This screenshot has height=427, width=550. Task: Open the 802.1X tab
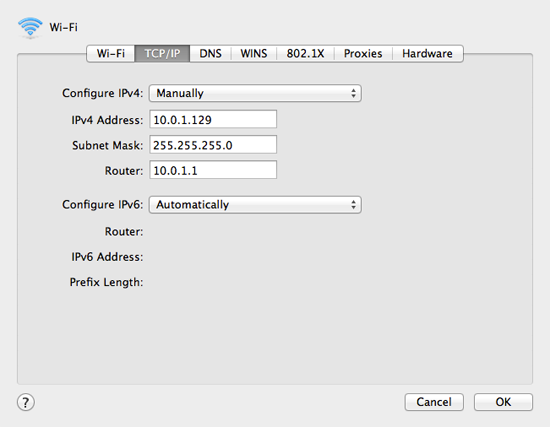click(x=306, y=53)
